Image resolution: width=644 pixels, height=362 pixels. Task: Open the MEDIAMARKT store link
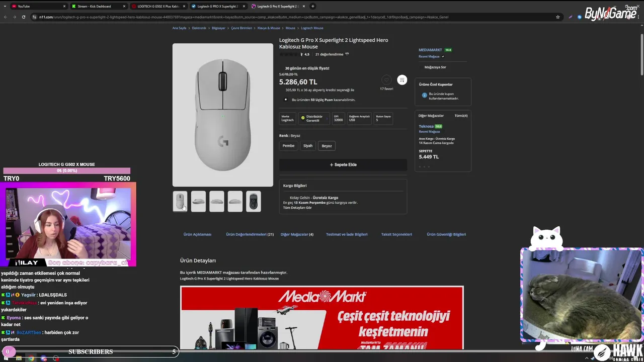(430, 50)
